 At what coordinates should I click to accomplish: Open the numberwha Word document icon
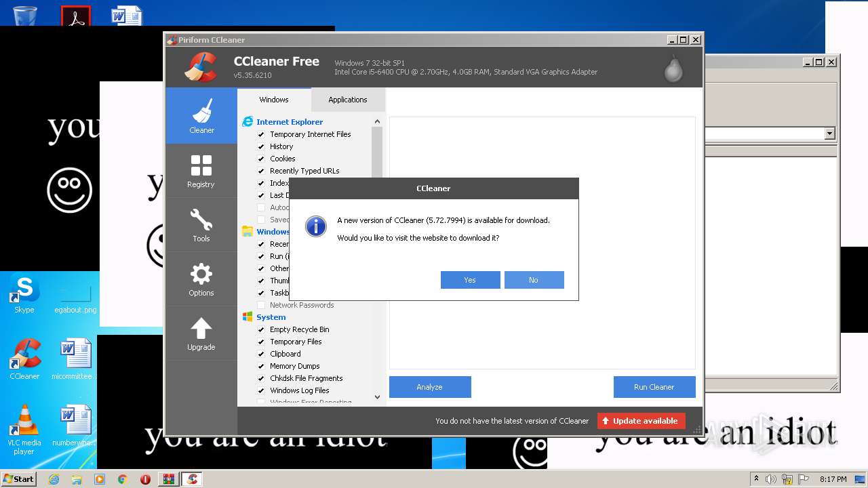[x=75, y=425]
